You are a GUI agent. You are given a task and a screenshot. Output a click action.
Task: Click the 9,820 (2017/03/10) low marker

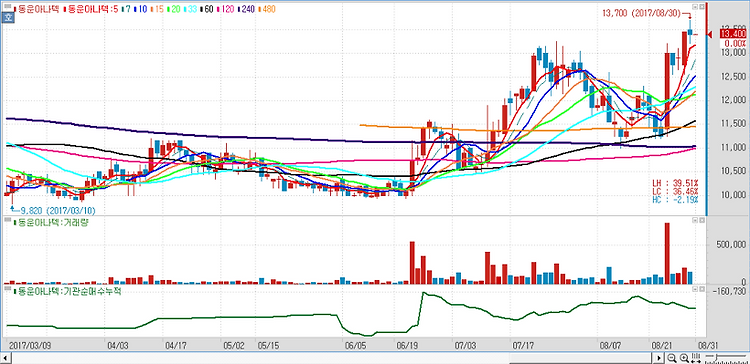tap(54, 210)
